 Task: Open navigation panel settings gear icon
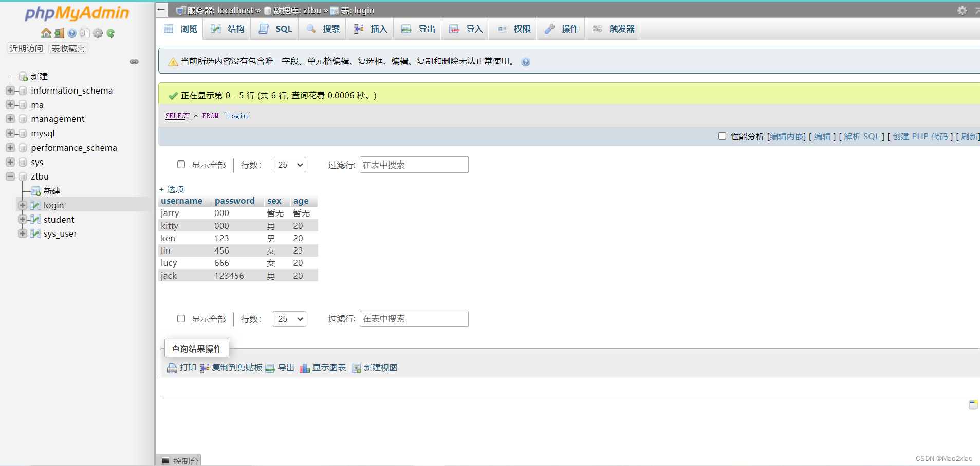click(98, 33)
